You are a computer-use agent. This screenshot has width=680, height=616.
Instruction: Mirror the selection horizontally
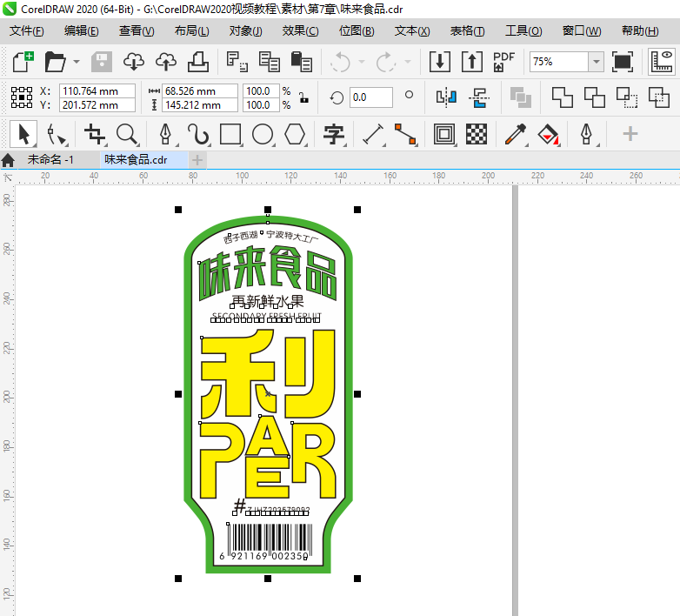[446, 97]
